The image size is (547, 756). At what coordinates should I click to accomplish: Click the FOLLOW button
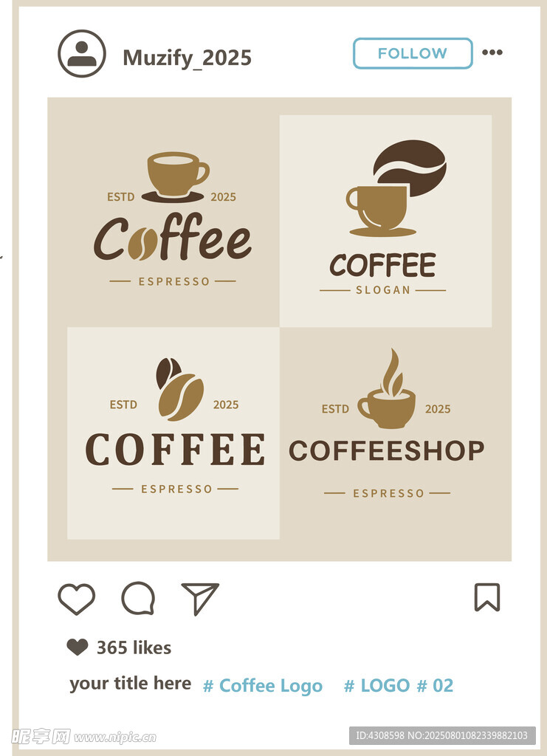(413, 53)
